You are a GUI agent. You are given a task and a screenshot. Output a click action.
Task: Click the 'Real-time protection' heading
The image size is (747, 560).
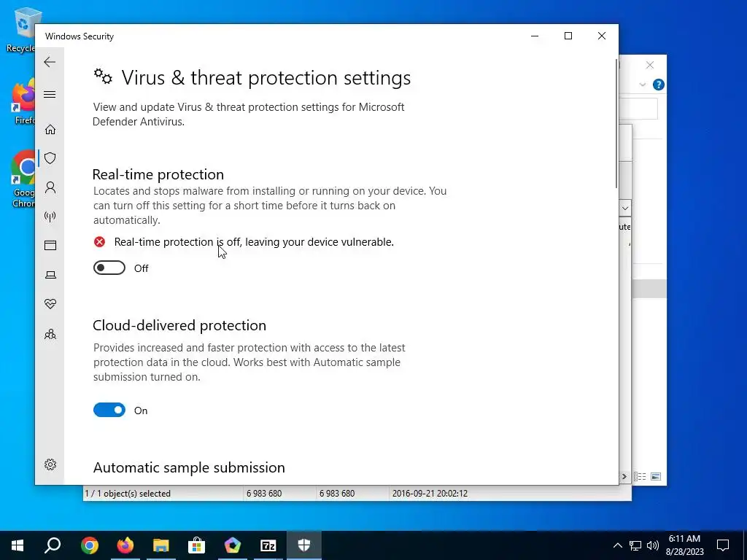(158, 174)
